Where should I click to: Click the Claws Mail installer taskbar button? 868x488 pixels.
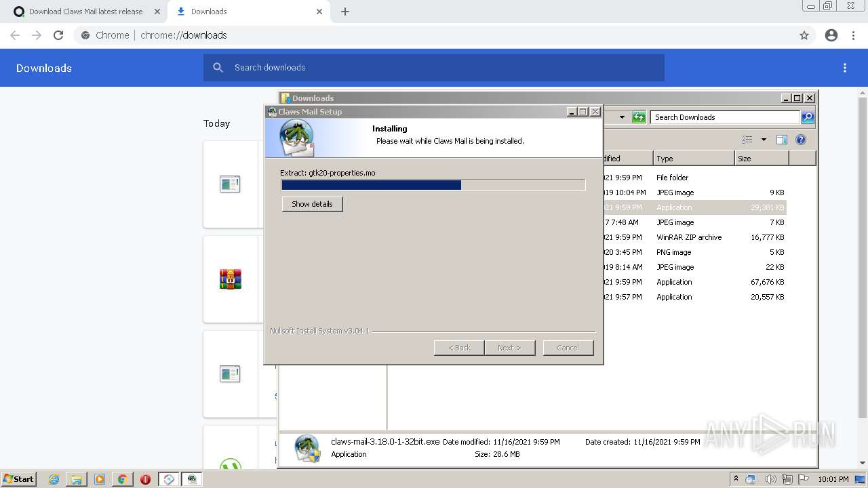[192, 479]
